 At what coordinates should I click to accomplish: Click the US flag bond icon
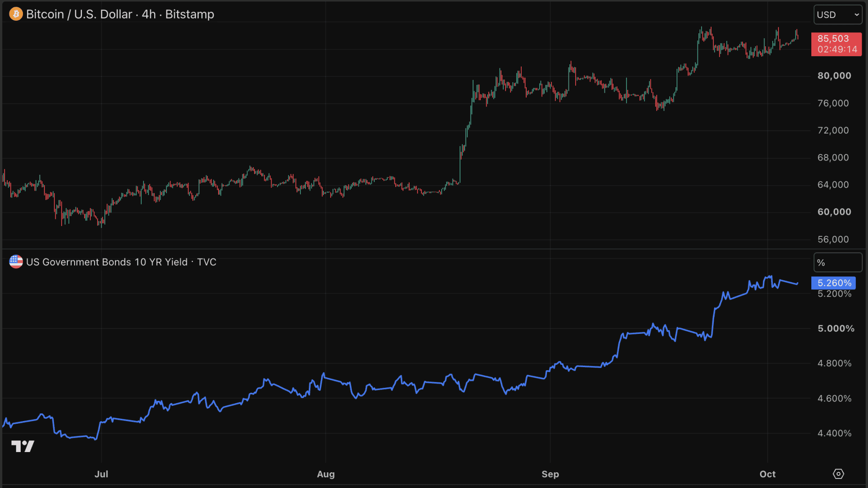[x=16, y=262]
